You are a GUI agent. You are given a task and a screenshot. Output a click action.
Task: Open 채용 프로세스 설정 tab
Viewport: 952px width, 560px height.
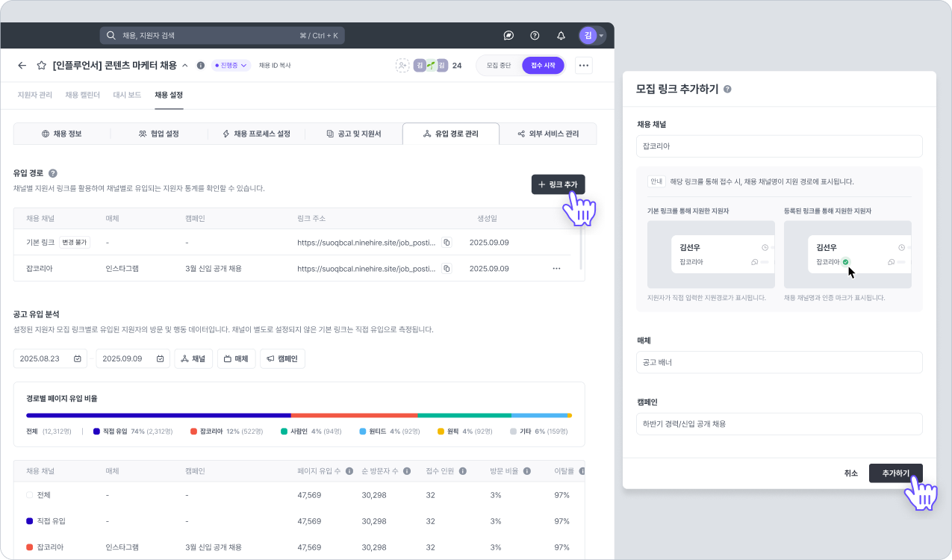click(x=256, y=134)
